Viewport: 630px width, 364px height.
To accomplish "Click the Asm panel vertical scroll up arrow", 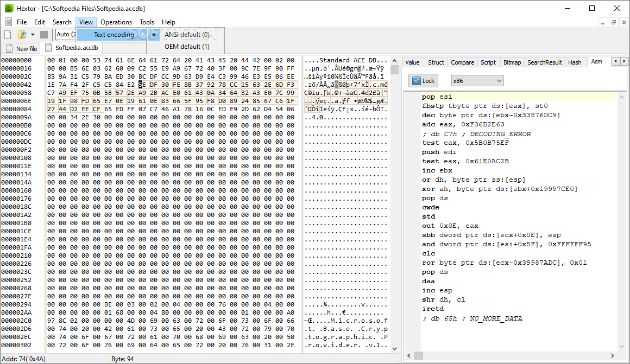I will pos(621,97).
